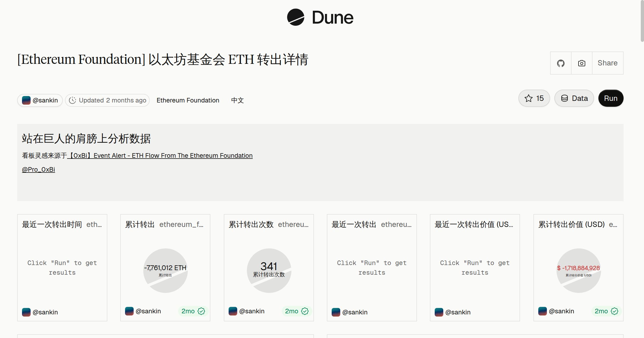Click the verified 2mo badge on 累计转出次数 card

297,311
